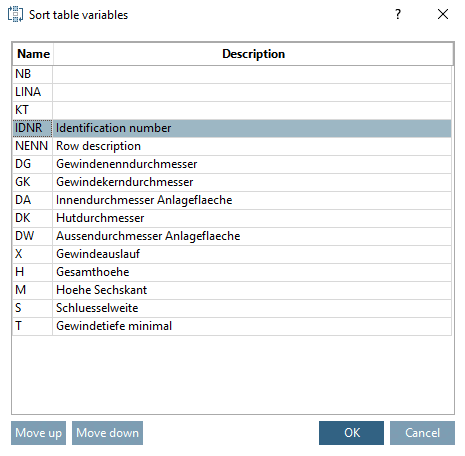Viewport: 465px width, 456px height.
Task: Select the GK Gewindekerndurchmesser row
Action: tap(232, 182)
